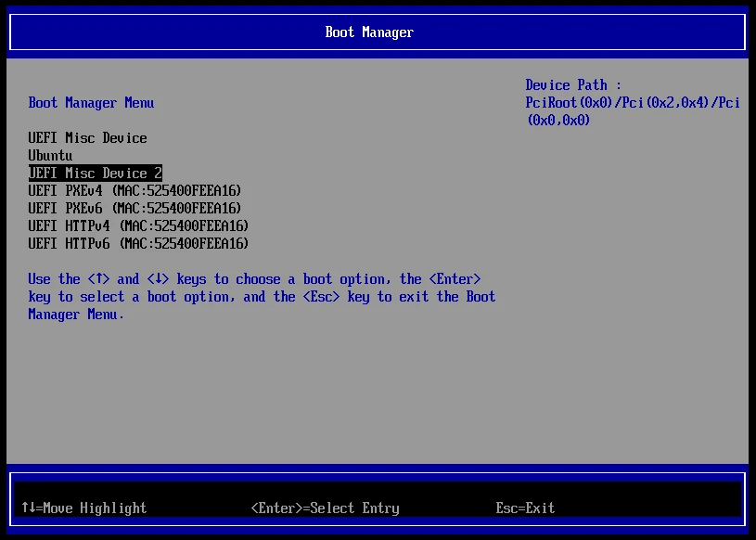Choose the Ubuntu boot option
The height and width of the screenshot is (540, 756).
pyautogui.click(x=50, y=156)
